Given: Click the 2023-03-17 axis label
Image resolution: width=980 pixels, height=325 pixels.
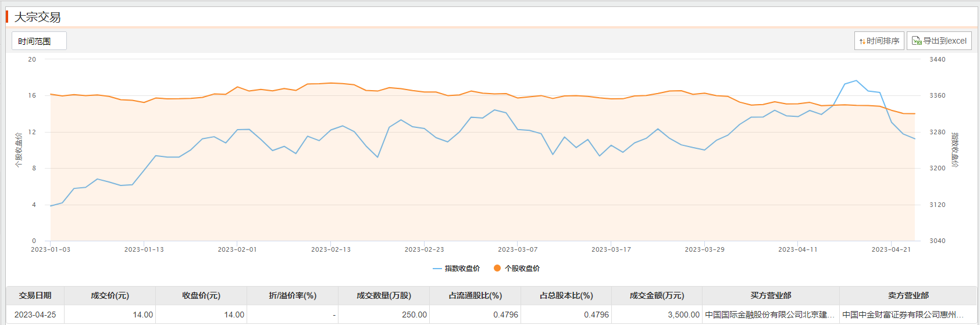Looking at the screenshot, I should [x=611, y=249].
